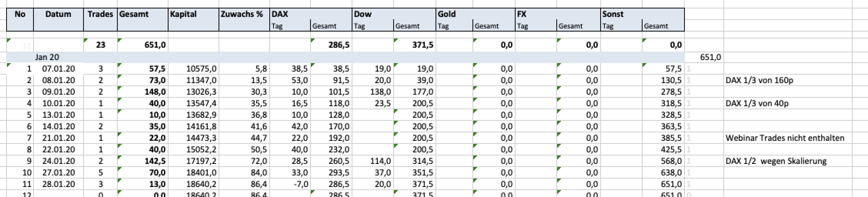Select the Trades total cell showing 23

tap(100, 45)
